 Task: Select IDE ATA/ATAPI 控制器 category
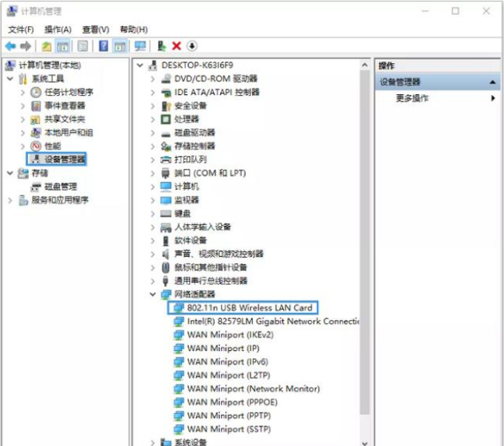(x=217, y=93)
